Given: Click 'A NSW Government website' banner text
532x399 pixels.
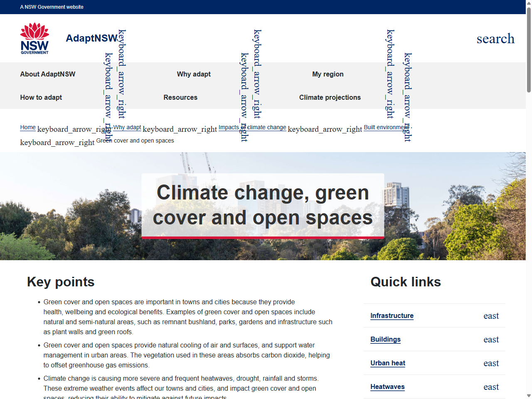Looking at the screenshot, I should [52, 7].
